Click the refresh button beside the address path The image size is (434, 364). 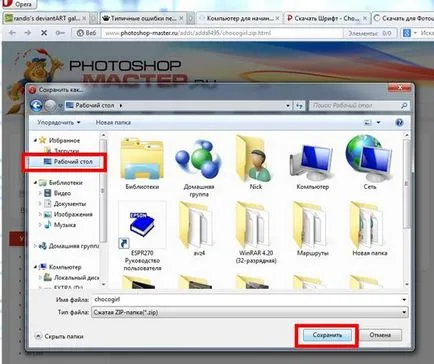pos(299,106)
